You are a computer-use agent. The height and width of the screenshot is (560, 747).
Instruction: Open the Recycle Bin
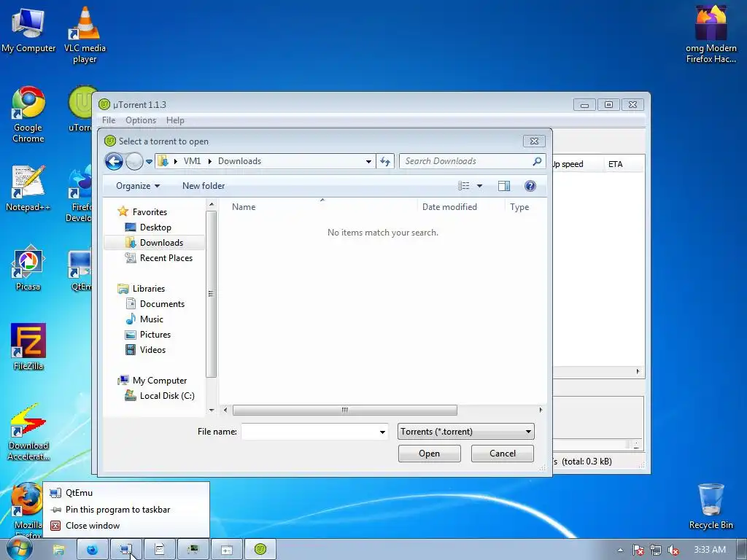711,506
